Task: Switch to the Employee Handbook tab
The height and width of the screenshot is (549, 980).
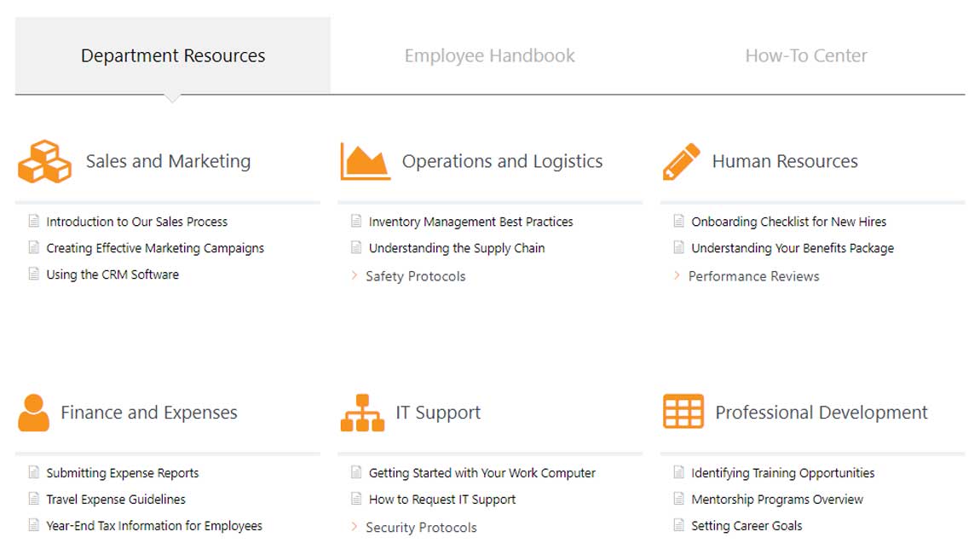Action: pyautogui.click(x=489, y=56)
